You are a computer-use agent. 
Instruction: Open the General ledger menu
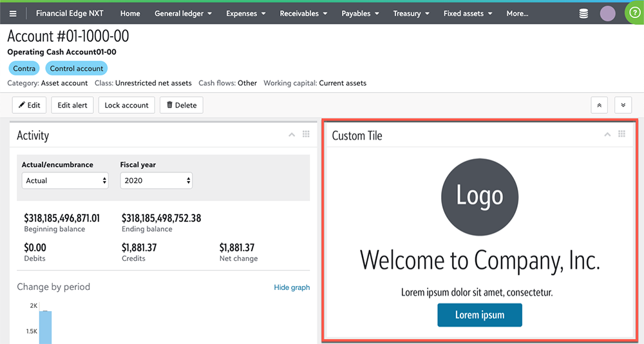pos(183,14)
